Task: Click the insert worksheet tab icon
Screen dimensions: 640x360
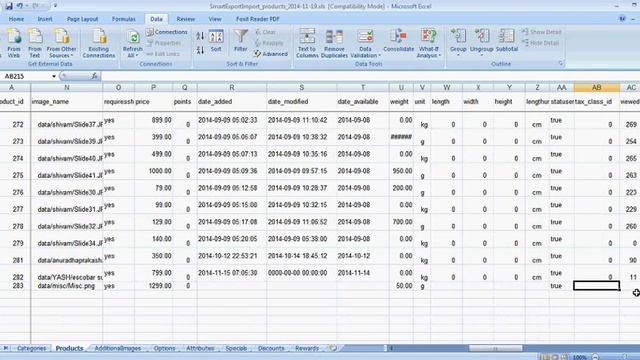Action: [x=333, y=348]
